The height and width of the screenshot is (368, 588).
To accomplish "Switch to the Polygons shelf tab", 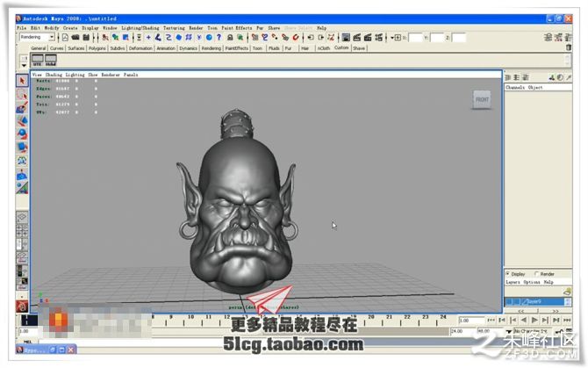I will click(x=97, y=48).
